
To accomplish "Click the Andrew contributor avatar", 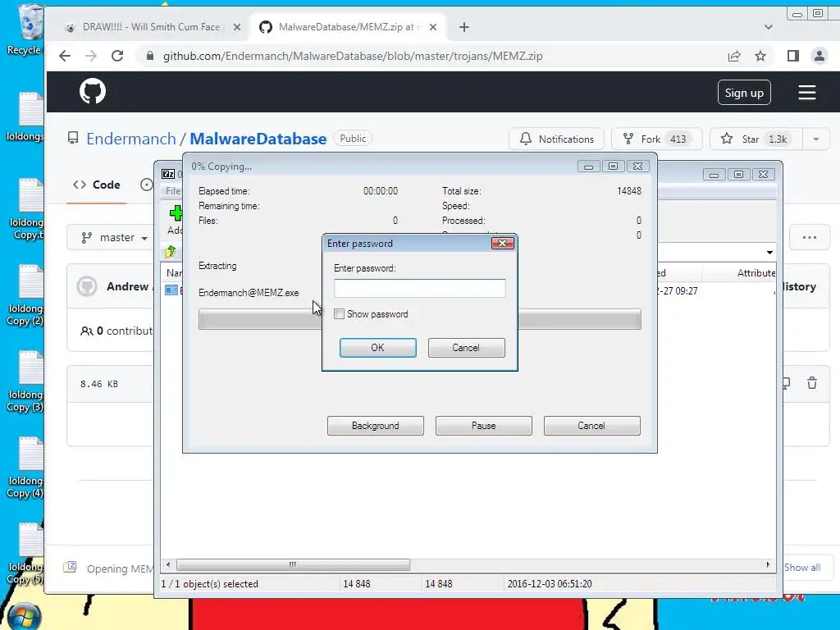I will point(87,286).
